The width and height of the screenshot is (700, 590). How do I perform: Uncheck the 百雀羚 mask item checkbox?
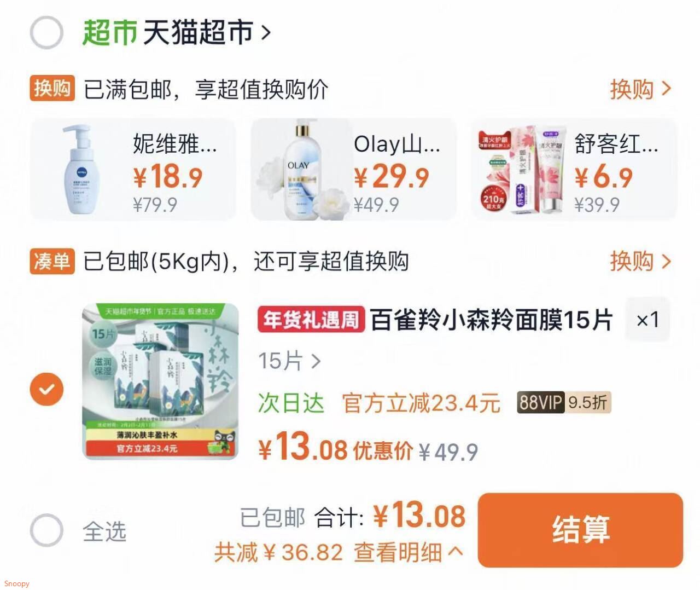click(x=47, y=389)
